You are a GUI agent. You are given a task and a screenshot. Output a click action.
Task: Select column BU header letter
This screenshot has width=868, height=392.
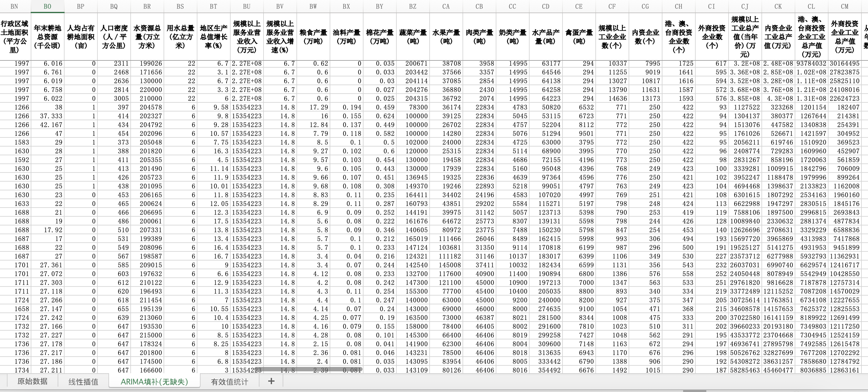(x=247, y=6)
